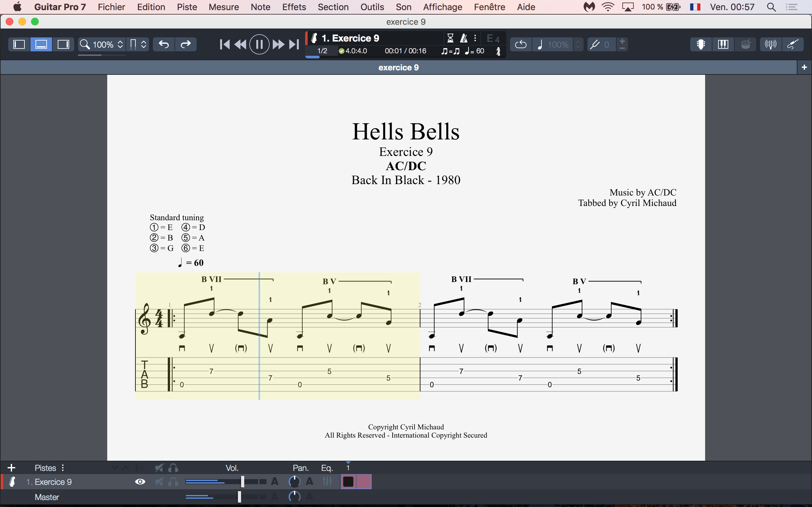Click the countdown hourglass icon

coord(450,38)
